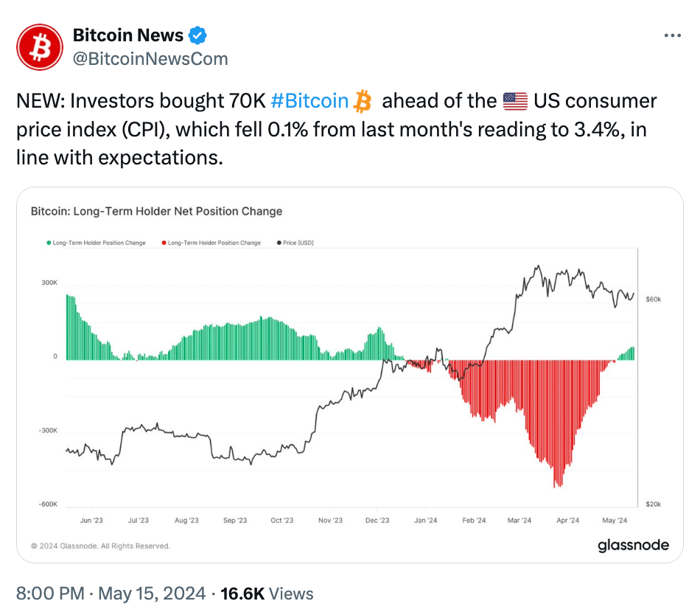Viewport: 700px width, 615px height.
Task: Open the #Bitcoin hashtag link
Action: [309, 100]
